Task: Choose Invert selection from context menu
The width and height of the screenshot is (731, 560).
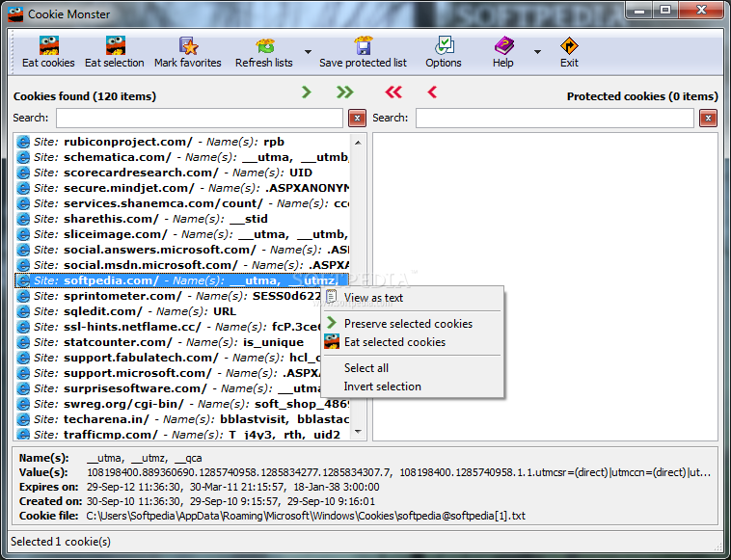Action: 413,387
